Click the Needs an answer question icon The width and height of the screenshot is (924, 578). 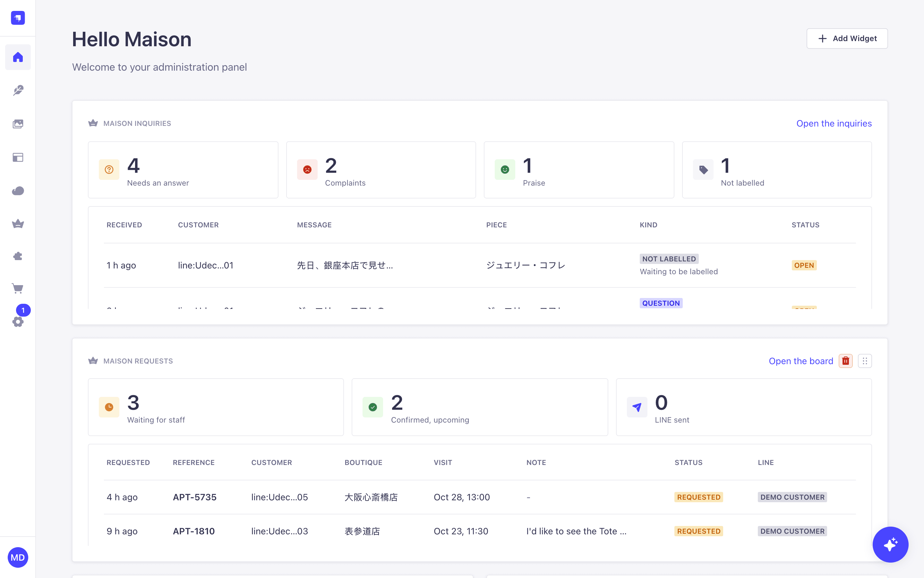[x=109, y=169]
